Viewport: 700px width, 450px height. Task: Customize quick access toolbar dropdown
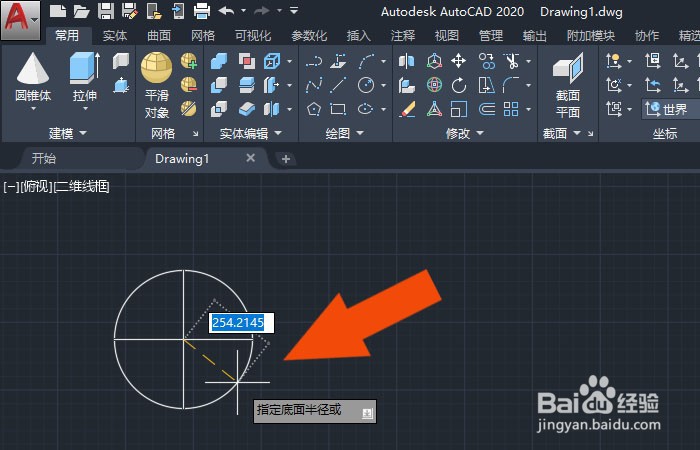[294, 10]
